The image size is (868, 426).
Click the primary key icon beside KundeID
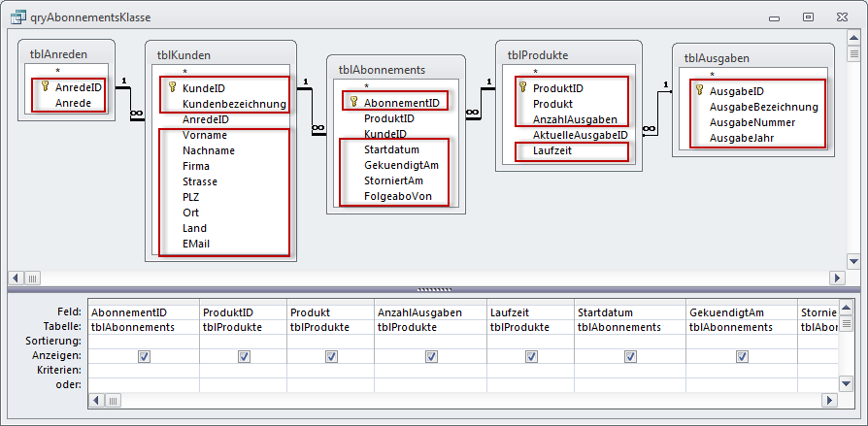point(172,87)
